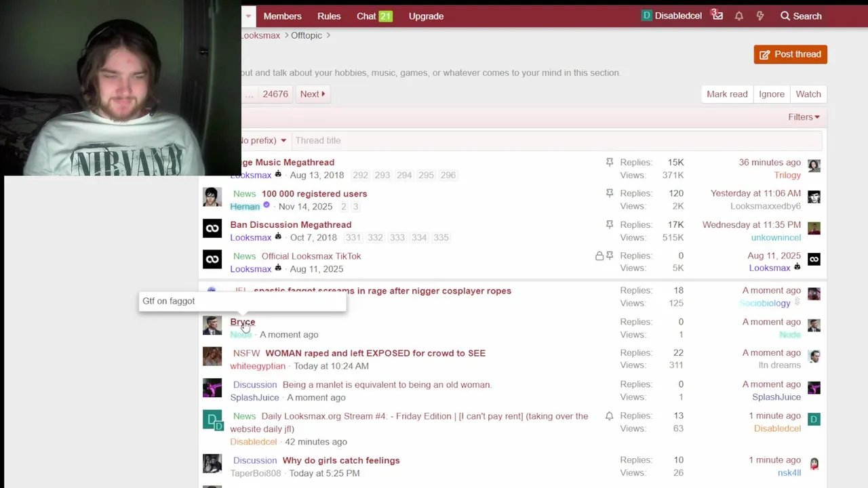Screen dimensions: 868x488
Task: Open SplashJuice's profile under the manlet thread
Action: (x=254, y=397)
